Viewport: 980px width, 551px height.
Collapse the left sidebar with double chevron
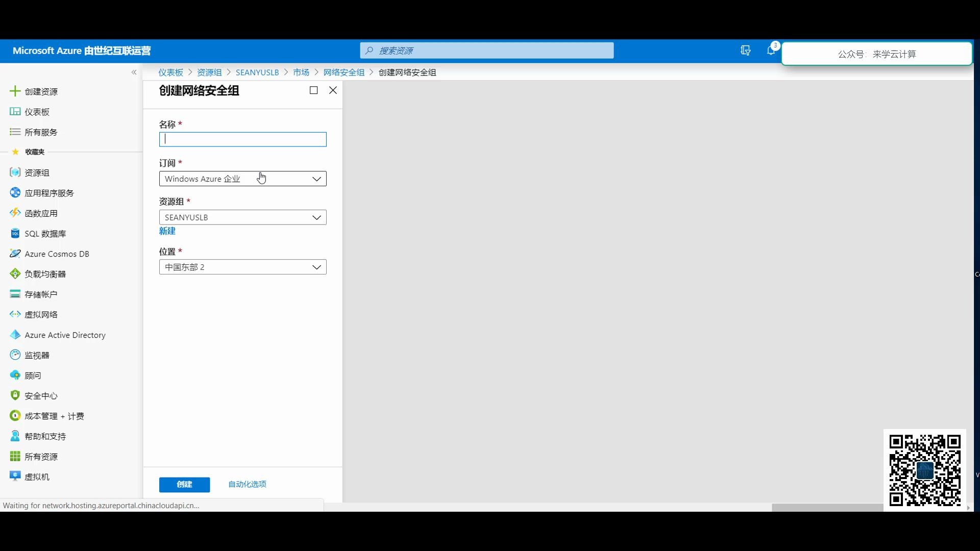[134, 72]
